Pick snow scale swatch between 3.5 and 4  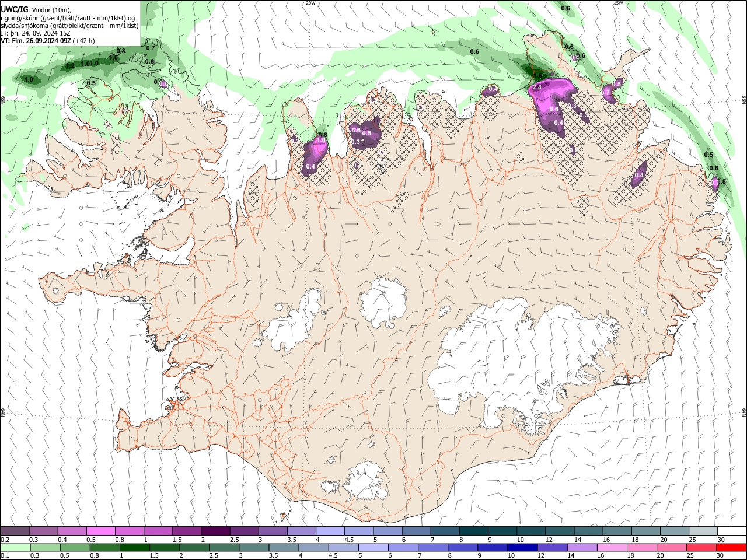(301, 531)
